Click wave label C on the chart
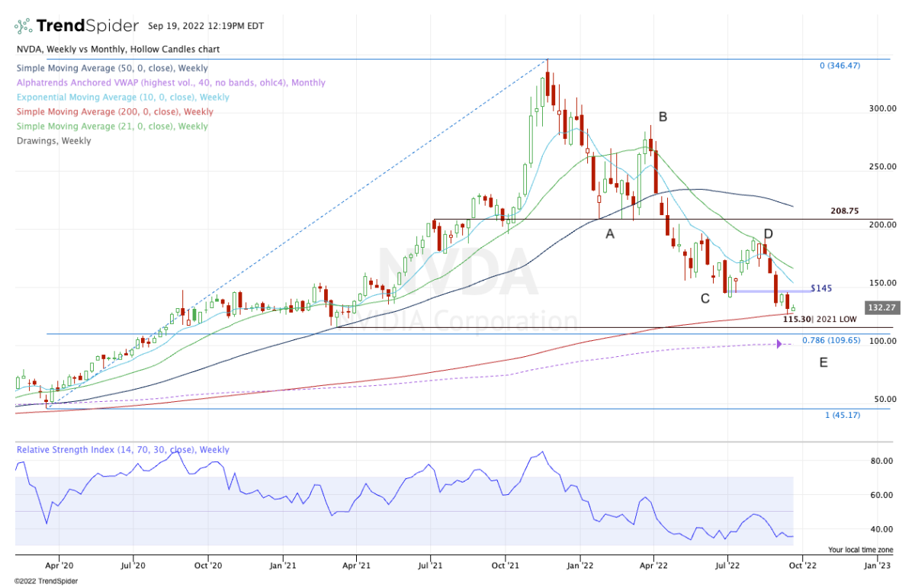Screen dimensions: 915x588 [x=705, y=297]
